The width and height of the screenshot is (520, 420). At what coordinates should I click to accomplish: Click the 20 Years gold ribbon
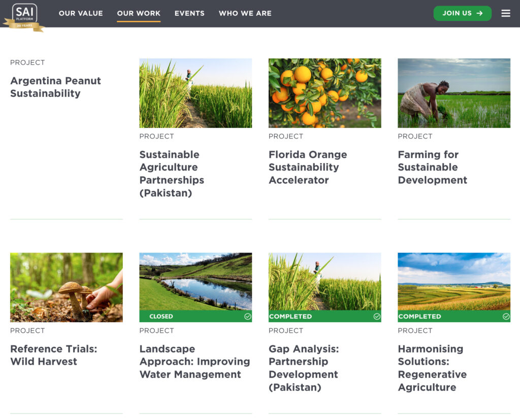[x=24, y=25]
